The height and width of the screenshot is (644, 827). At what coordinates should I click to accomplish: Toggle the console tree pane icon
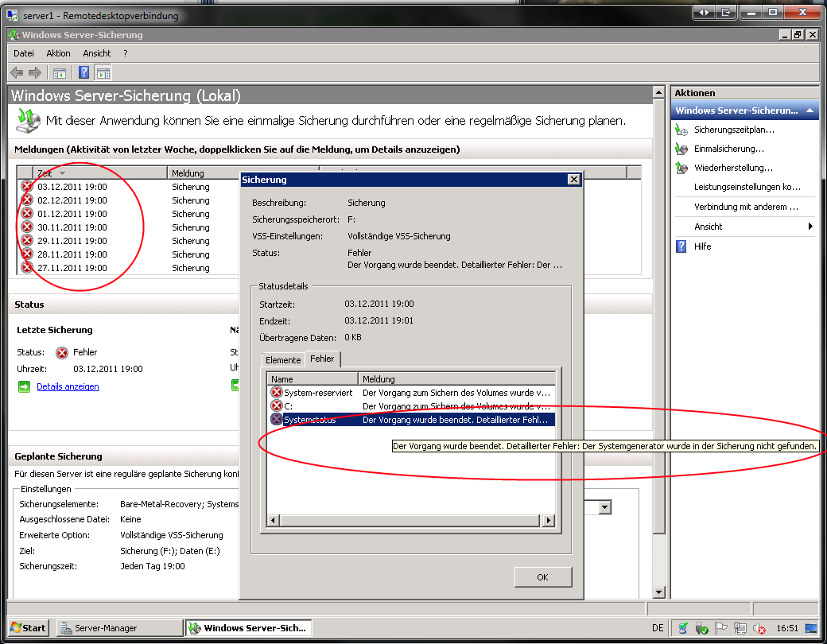pos(60,73)
